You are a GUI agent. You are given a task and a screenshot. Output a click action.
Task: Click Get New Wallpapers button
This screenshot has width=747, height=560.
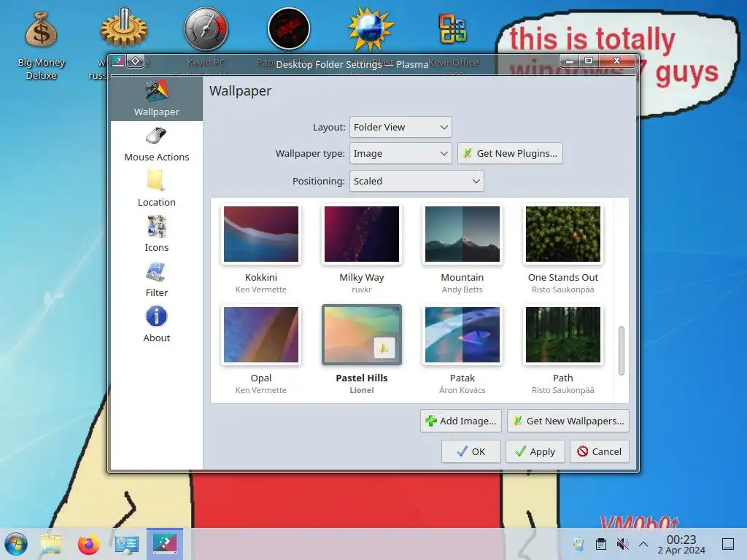(x=568, y=421)
